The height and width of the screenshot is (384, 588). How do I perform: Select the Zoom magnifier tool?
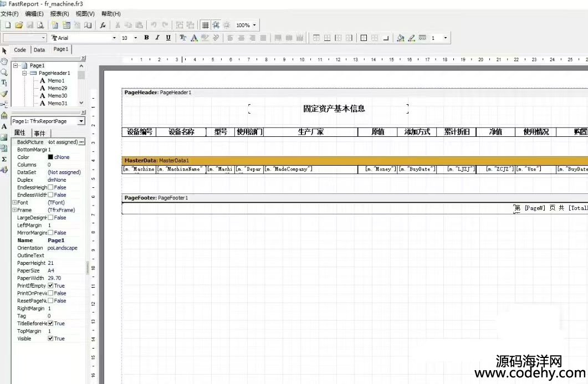[4, 72]
